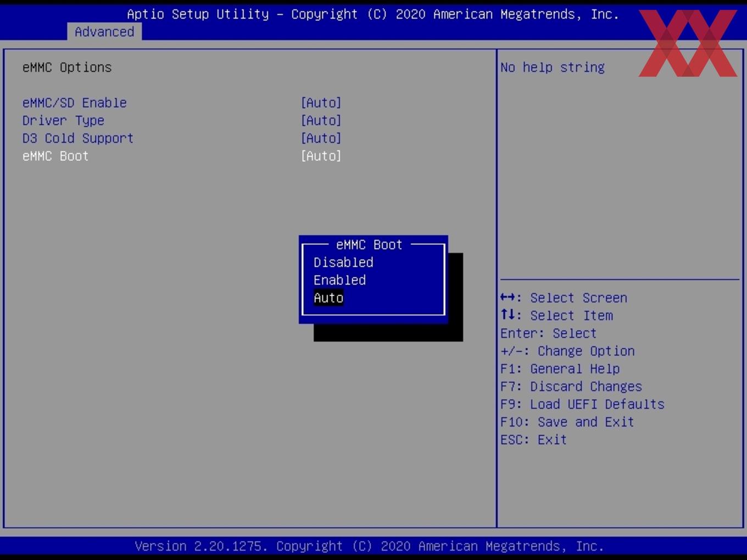
Task: Click the 'F1: General Help' hint
Action: click(x=560, y=369)
